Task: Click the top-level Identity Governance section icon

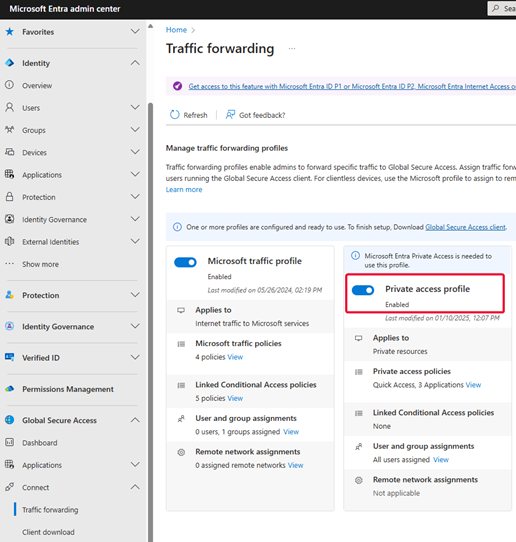Action: point(10,326)
